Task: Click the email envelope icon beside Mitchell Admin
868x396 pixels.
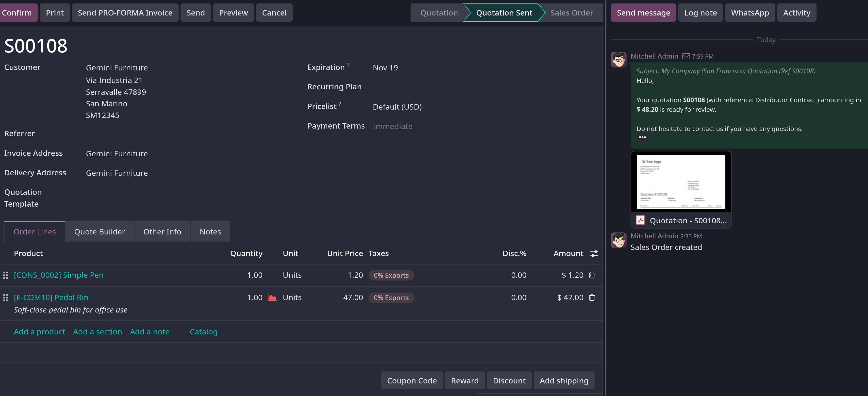Action: pyautogui.click(x=686, y=56)
